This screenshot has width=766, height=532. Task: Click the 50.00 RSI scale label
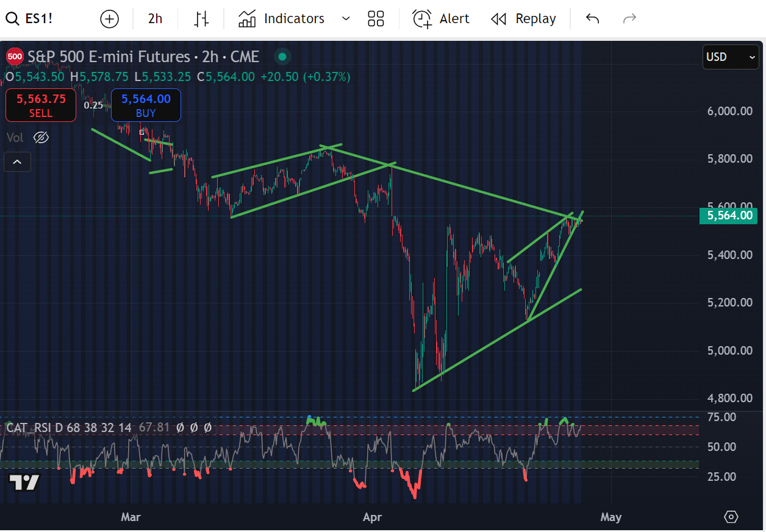coord(721,447)
